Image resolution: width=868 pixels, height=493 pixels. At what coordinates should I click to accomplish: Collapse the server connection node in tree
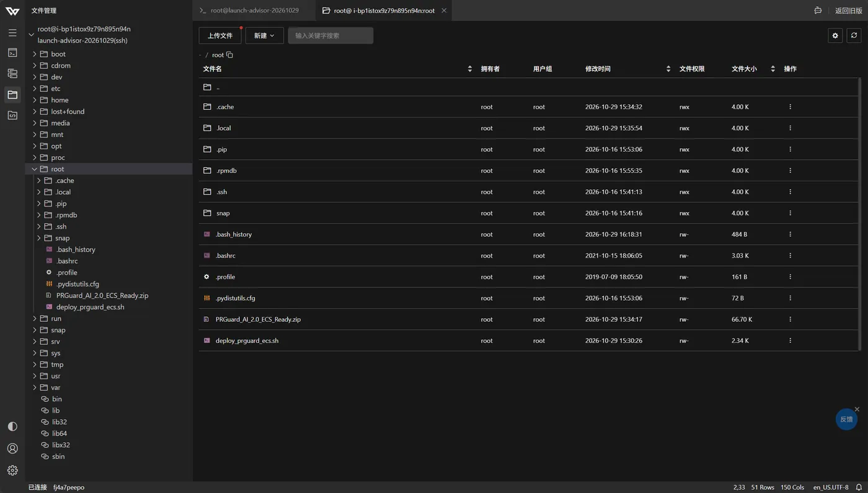click(31, 35)
